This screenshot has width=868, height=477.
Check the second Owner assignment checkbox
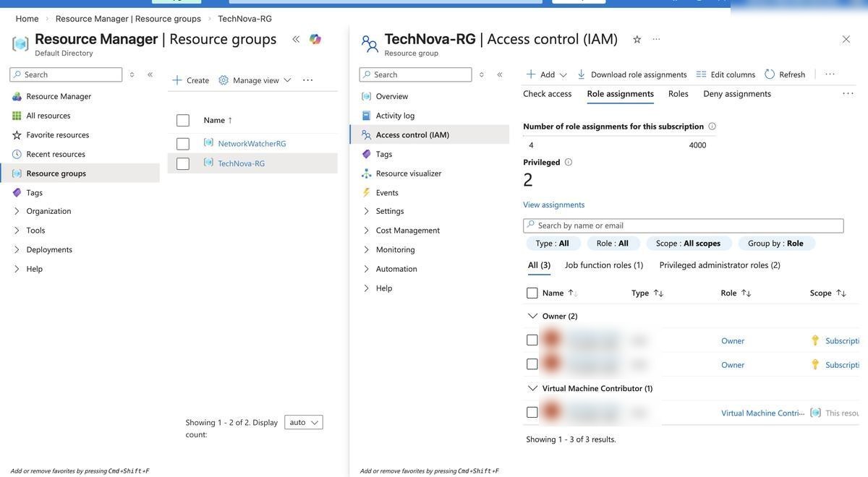pos(532,364)
